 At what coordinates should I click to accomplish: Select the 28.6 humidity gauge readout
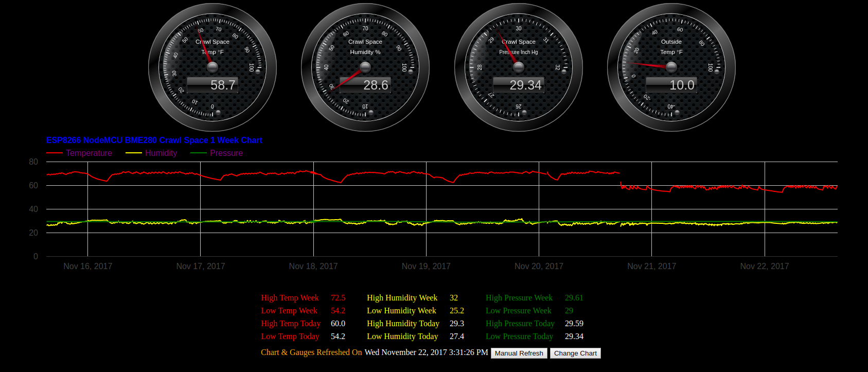pyautogui.click(x=365, y=85)
